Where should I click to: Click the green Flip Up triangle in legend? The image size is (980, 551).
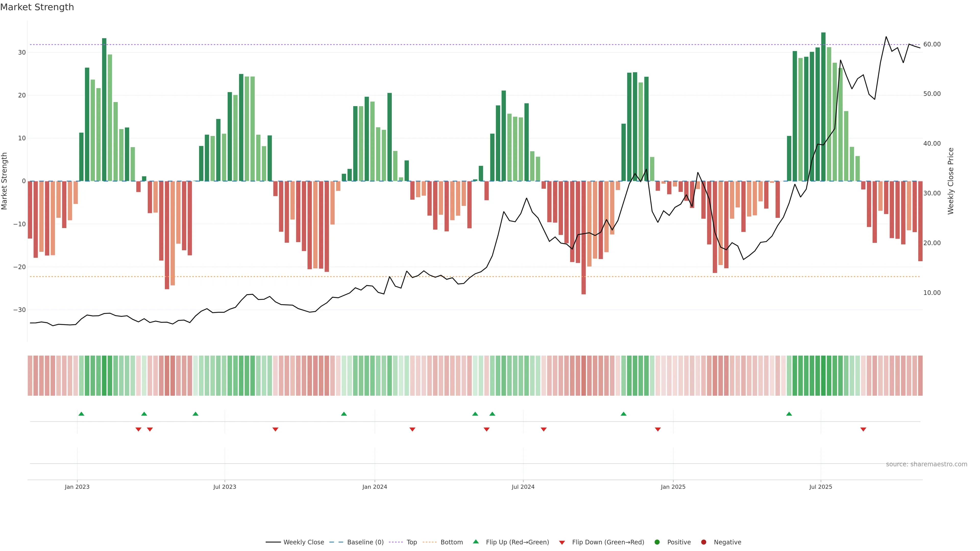coord(475,542)
